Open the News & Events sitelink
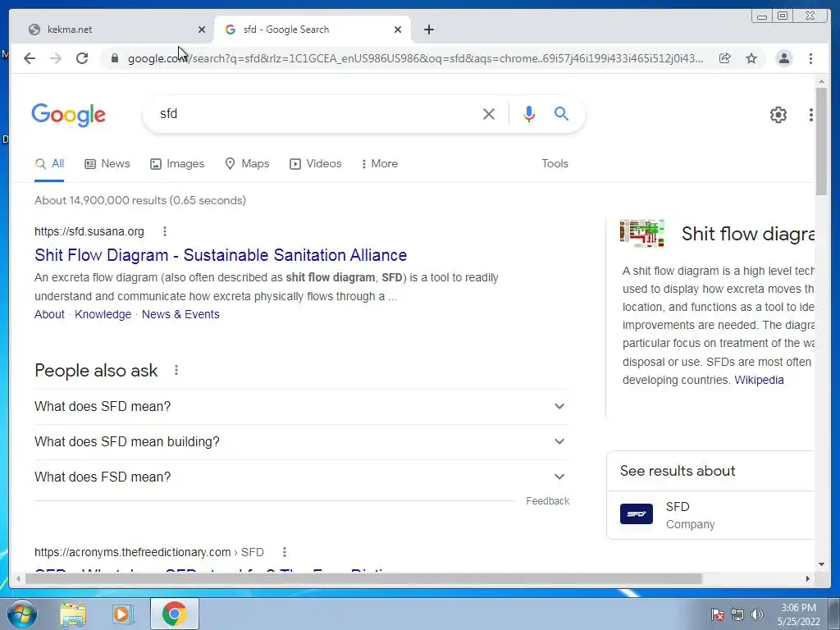840x630 pixels. tap(180, 314)
